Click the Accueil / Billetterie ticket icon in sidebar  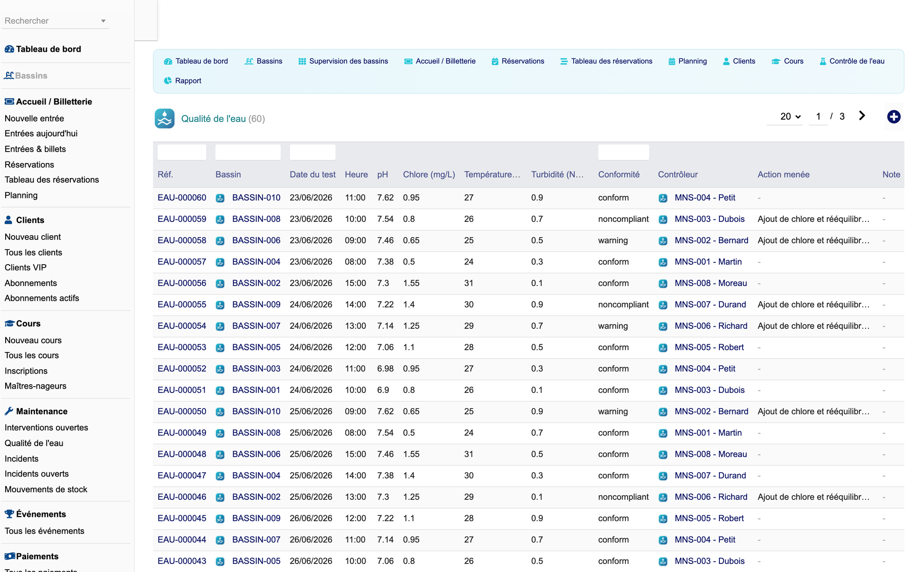click(x=9, y=102)
